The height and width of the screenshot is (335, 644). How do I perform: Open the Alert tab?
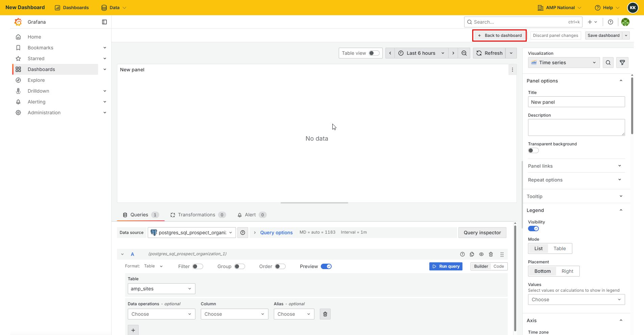pyautogui.click(x=252, y=215)
